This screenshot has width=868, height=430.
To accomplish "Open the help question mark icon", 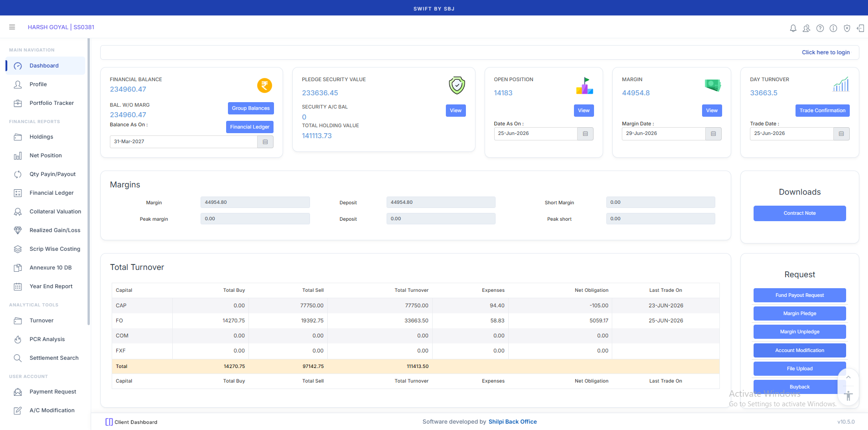I will coord(820,28).
